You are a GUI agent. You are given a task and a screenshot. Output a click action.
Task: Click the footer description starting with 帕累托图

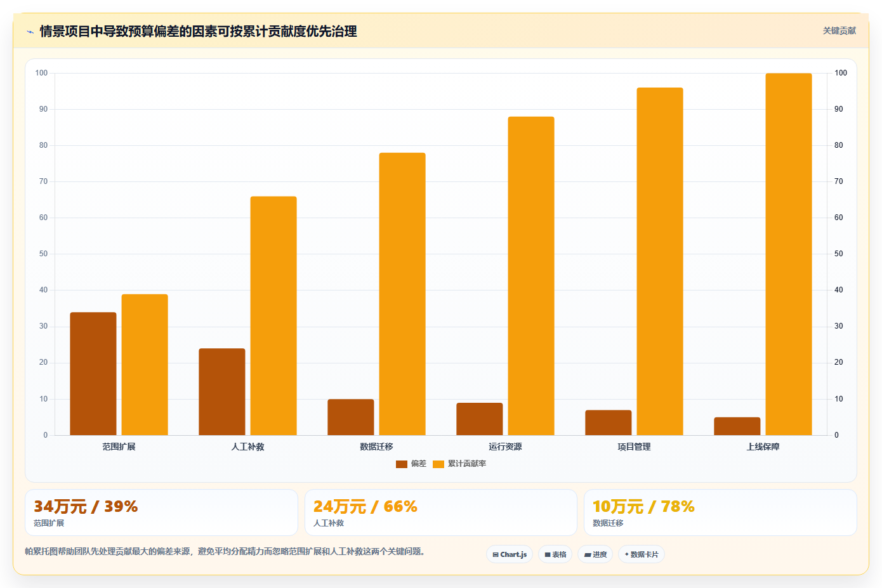click(225, 551)
